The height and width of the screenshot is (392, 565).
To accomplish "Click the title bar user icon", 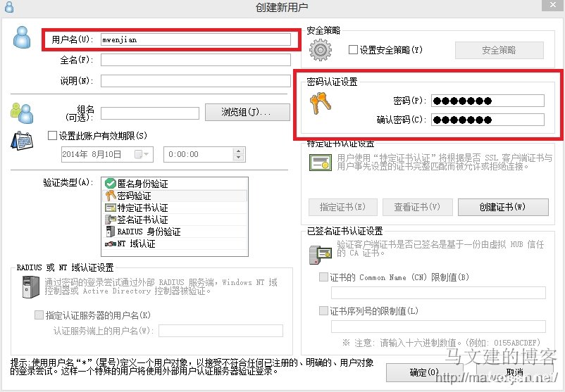I will tap(9, 7).
